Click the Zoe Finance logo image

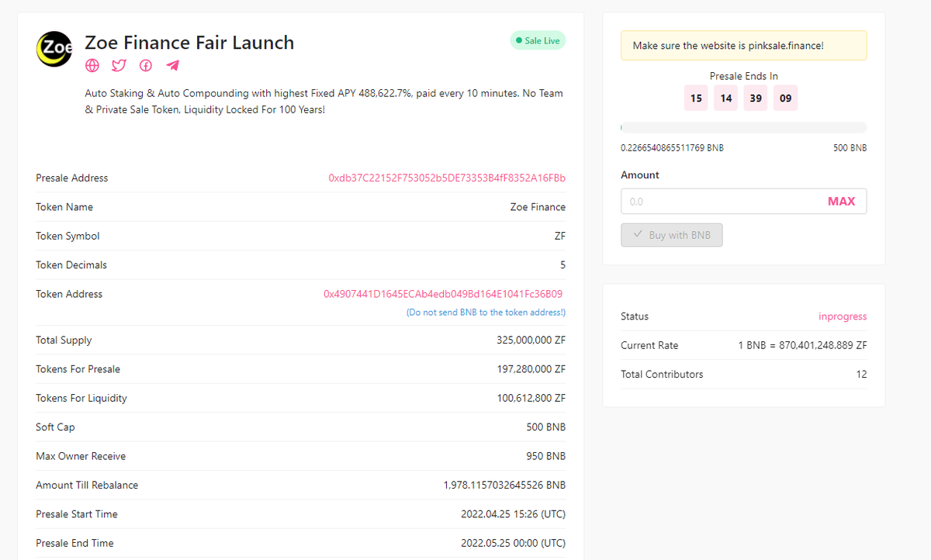(54, 49)
